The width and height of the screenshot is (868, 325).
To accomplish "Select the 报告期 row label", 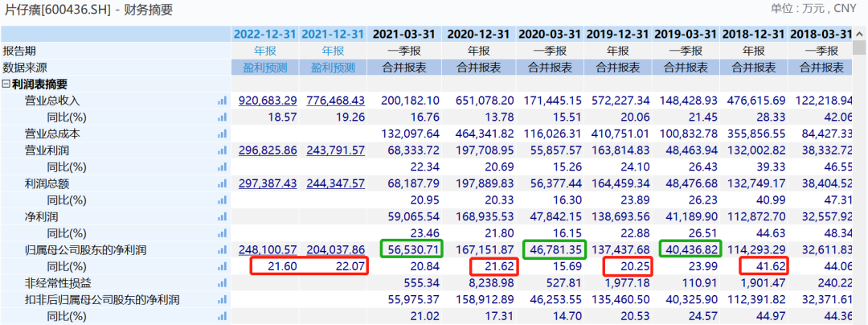I will point(19,51).
